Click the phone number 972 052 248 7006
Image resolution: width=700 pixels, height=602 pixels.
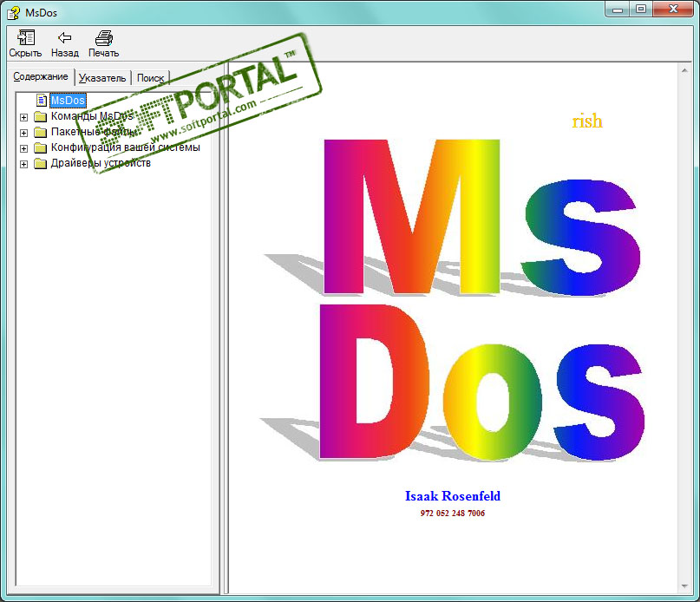[x=453, y=514]
